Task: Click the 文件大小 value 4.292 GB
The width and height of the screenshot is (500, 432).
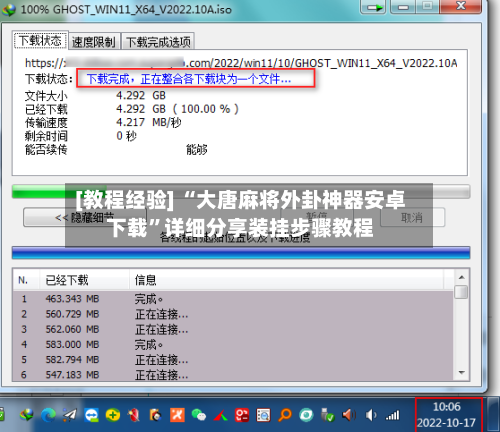Action: click(x=141, y=96)
